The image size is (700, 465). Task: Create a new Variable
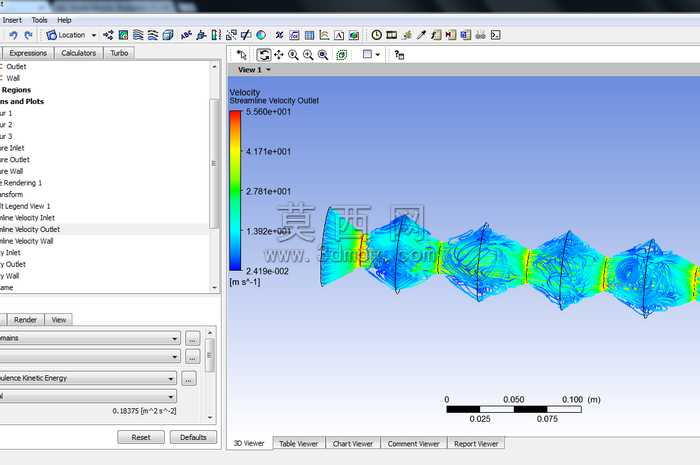tap(279, 35)
